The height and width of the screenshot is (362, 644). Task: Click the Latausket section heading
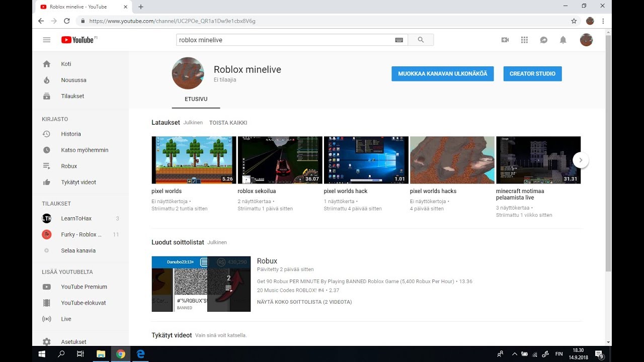(x=166, y=123)
